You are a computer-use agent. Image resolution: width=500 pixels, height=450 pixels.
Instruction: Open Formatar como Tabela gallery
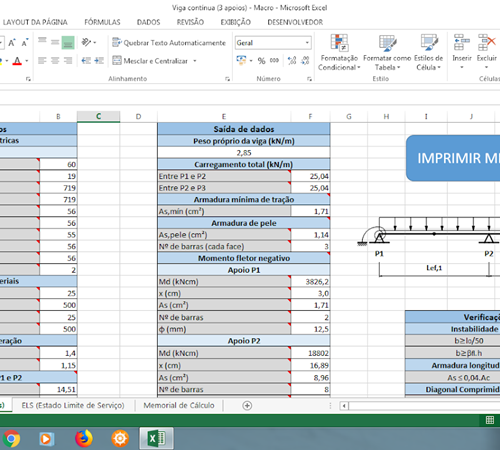[387, 52]
